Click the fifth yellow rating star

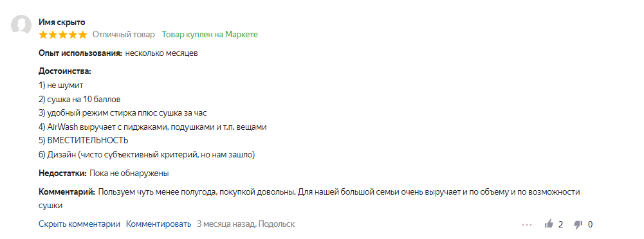pos(83,35)
